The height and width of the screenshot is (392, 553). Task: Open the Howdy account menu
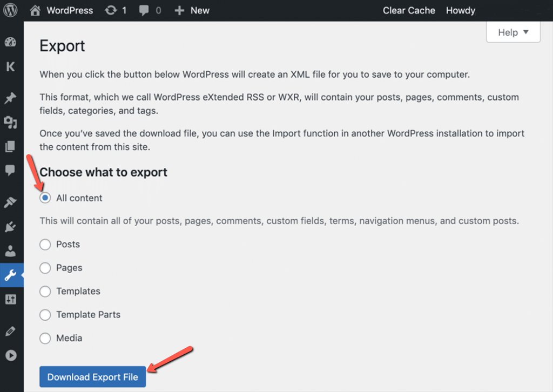460,10
